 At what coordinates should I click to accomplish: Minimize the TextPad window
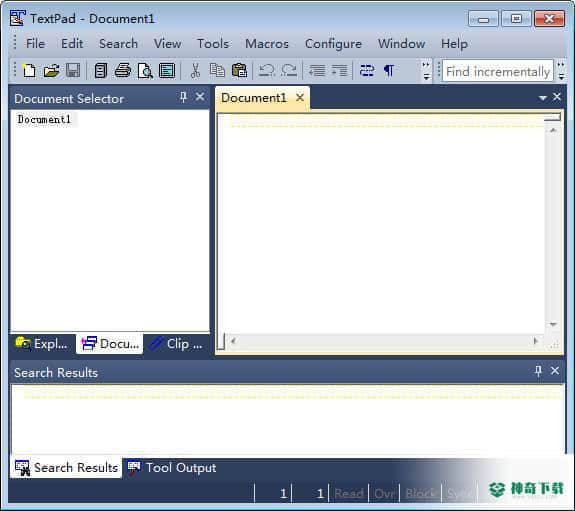(x=483, y=19)
